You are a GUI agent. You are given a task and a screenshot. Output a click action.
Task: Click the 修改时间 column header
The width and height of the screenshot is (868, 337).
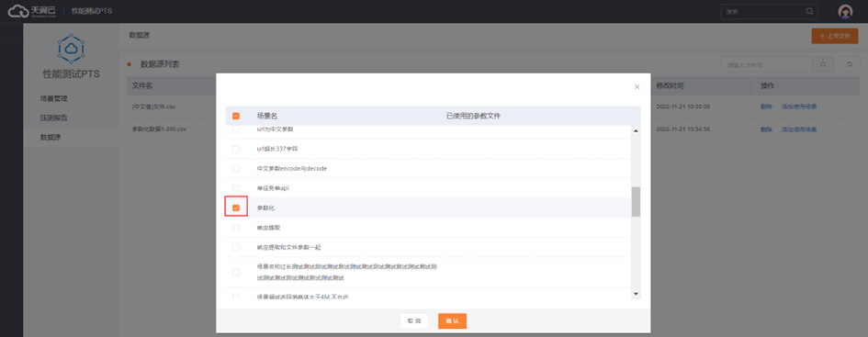tap(670, 86)
